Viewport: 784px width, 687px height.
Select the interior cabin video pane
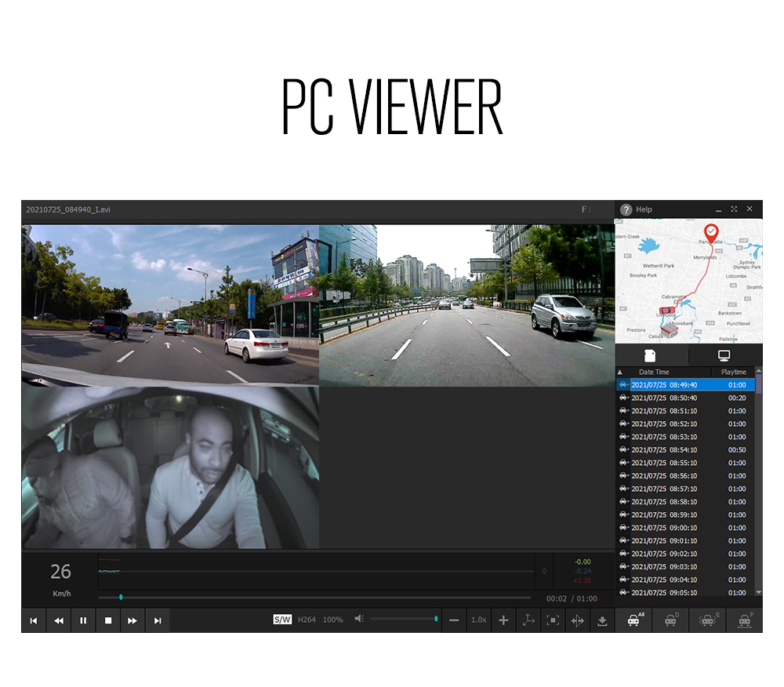pos(170,467)
